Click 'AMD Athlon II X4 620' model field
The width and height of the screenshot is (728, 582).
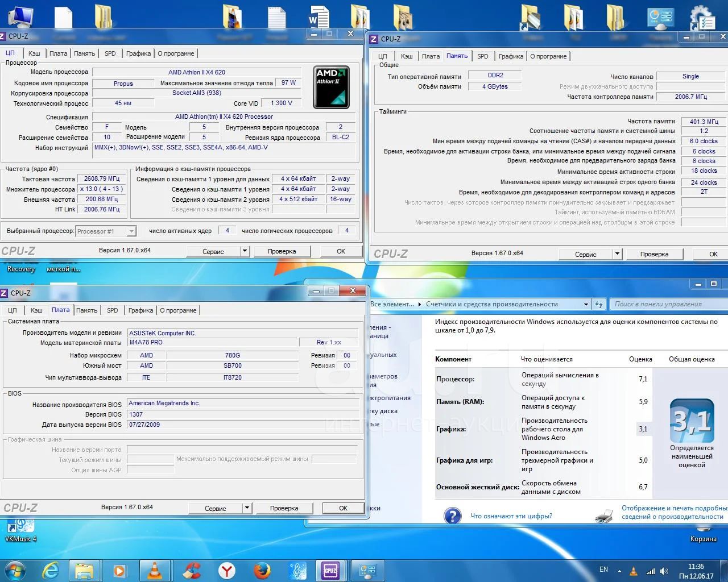pyautogui.click(x=197, y=72)
